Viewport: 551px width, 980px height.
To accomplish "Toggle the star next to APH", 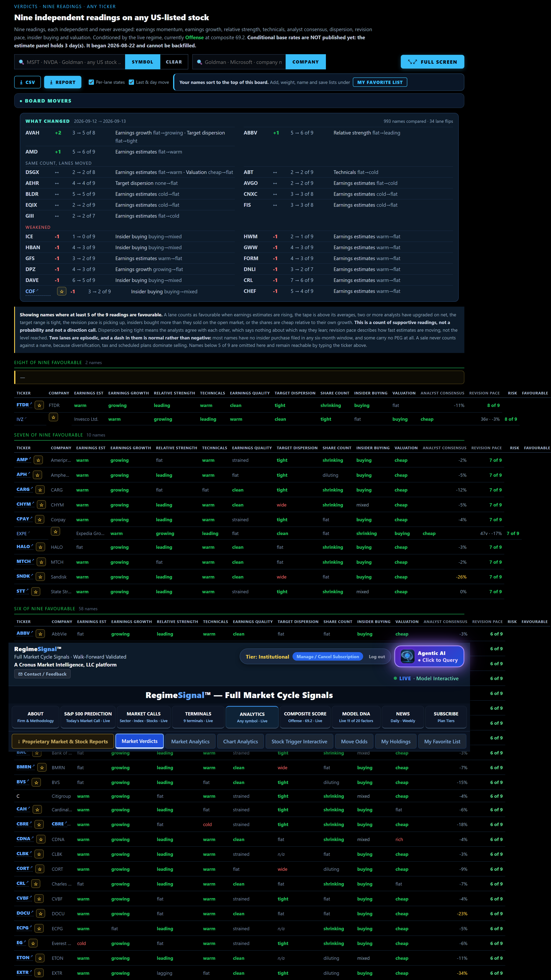I will pos(37,475).
